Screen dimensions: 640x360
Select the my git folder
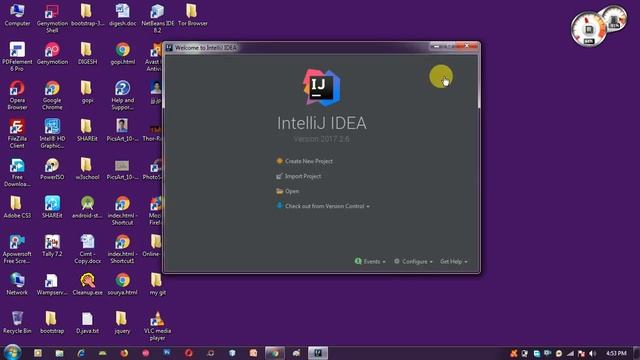[157, 284]
